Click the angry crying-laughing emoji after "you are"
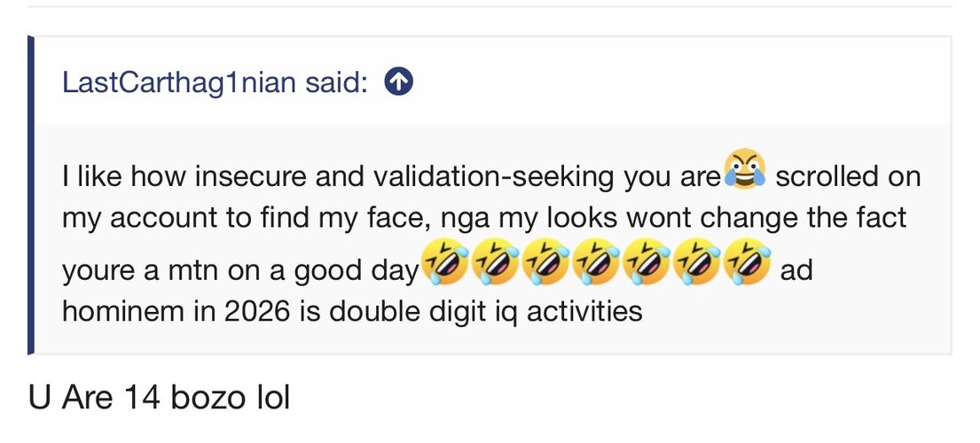Screen dimensions: 980x443 point(745,167)
